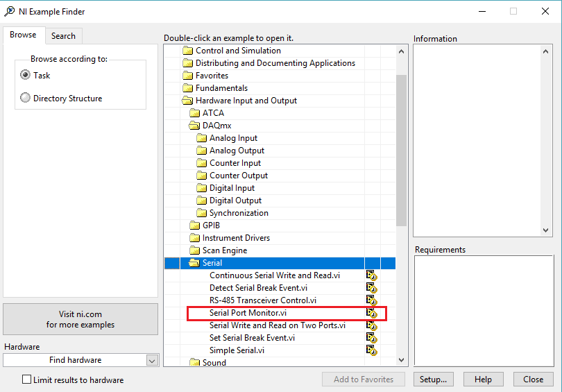Viewport: 562px width, 392px height.
Task: Open the Setup... dialog button
Action: (x=434, y=379)
